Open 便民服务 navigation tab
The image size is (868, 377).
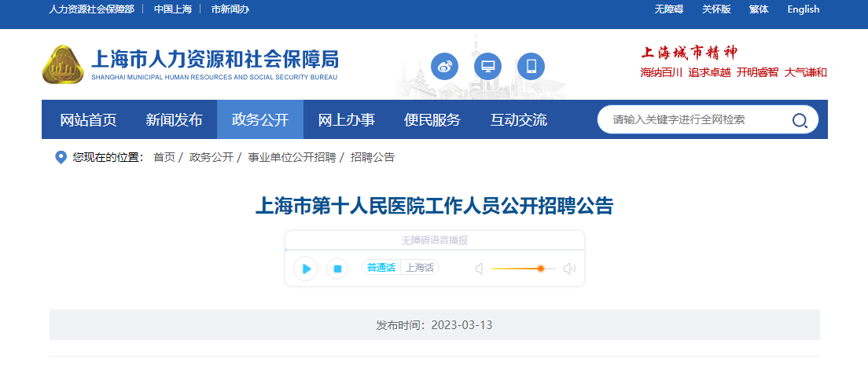[x=432, y=120]
